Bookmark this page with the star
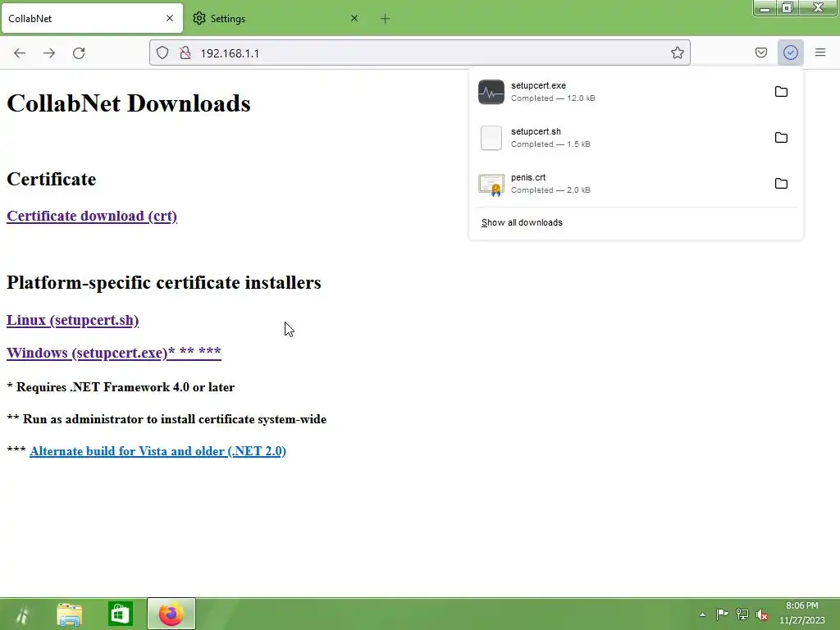Screen dimensions: 840x630 pos(677,52)
